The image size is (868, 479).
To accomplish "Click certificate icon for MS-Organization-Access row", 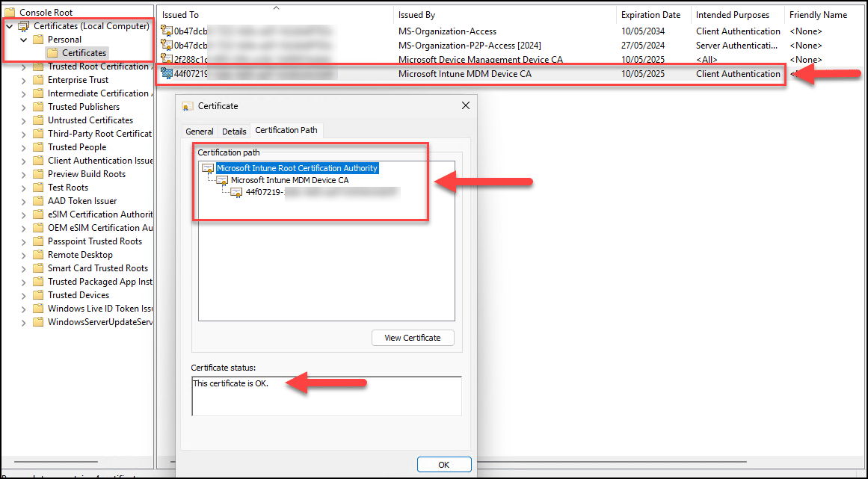I will click(x=167, y=31).
